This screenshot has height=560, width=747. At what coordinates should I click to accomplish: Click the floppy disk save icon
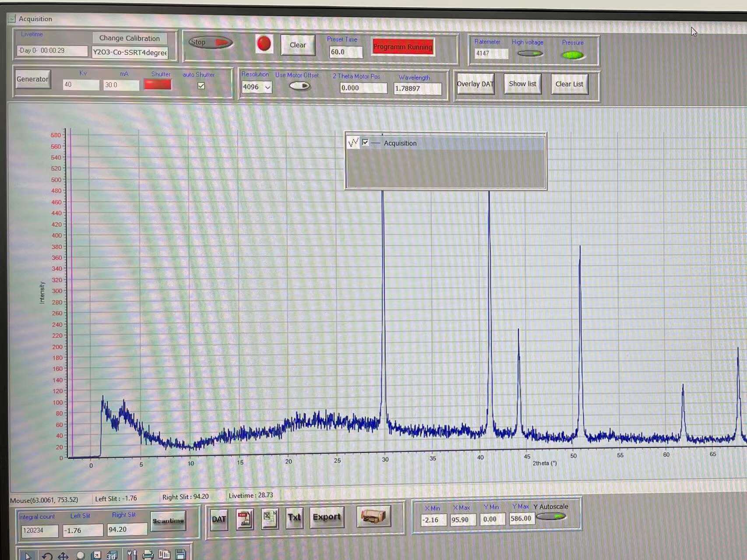click(180, 554)
